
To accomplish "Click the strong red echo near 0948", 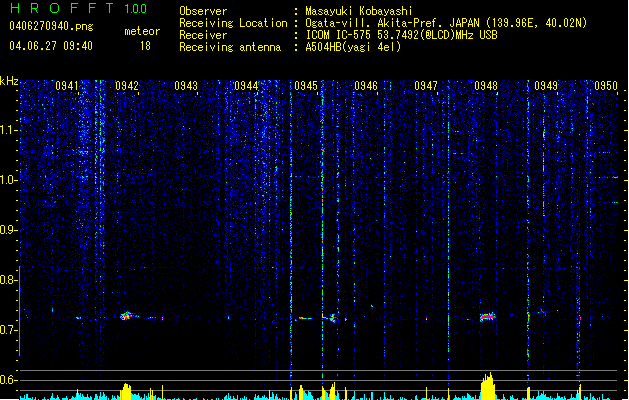I will pyautogui.click(x=488, y=317).
